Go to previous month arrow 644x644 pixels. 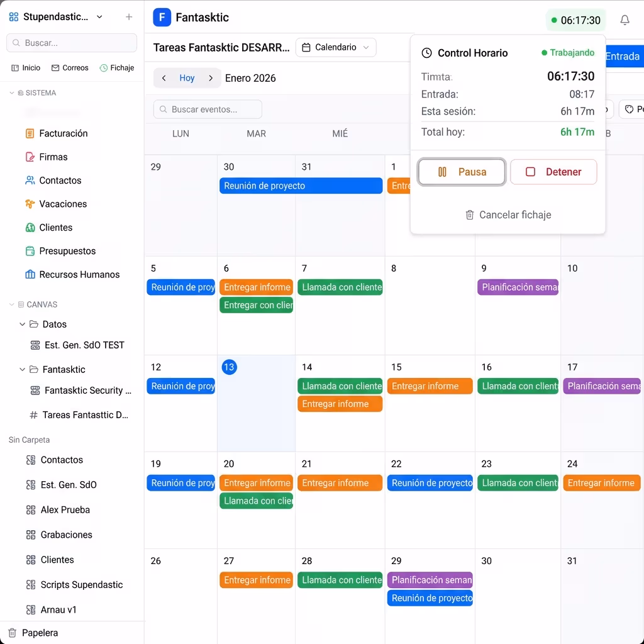click(164, 78)
